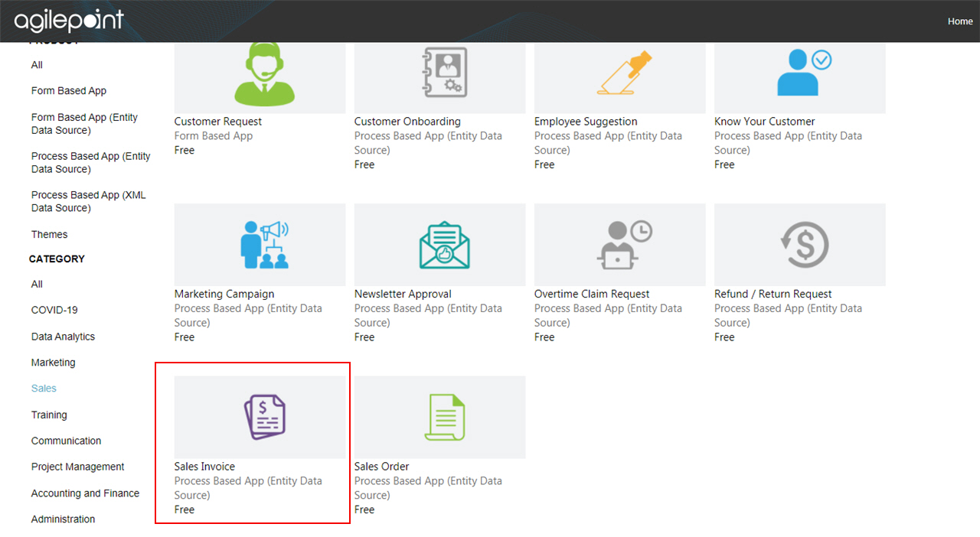This screenshot has width=980, height=537.
Task: Choose the Administration category
Action: click(63, 519)
